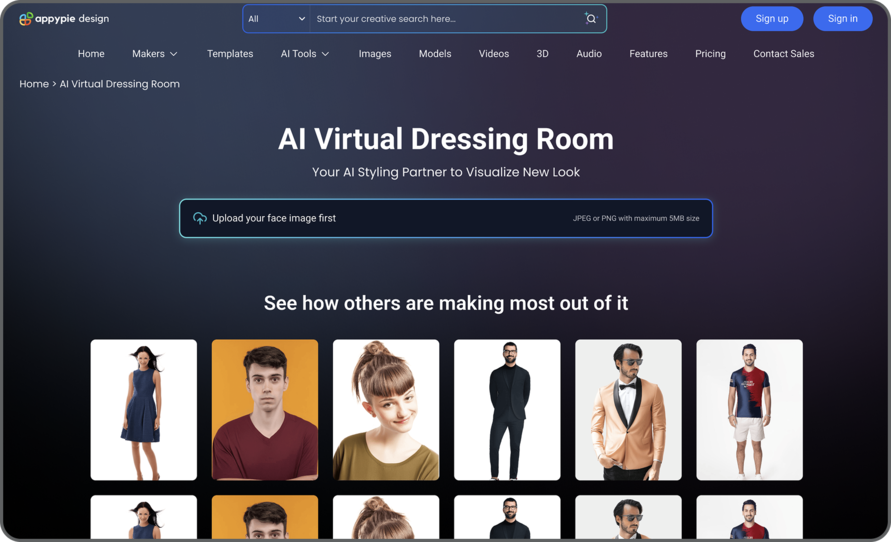This screenshot has height=542, width=891.
Task: Open the All category dropdown
Action: (x=277, y=19)
